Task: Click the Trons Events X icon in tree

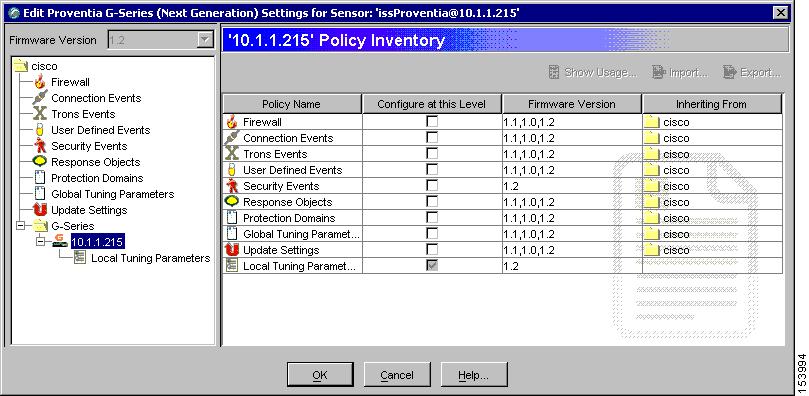Action: point(40,114)
